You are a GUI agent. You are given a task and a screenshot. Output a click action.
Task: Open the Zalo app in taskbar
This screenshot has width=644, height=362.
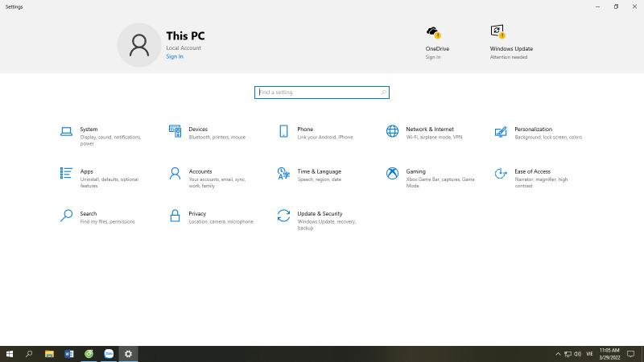pyautogui.click(x=109, y=354)
